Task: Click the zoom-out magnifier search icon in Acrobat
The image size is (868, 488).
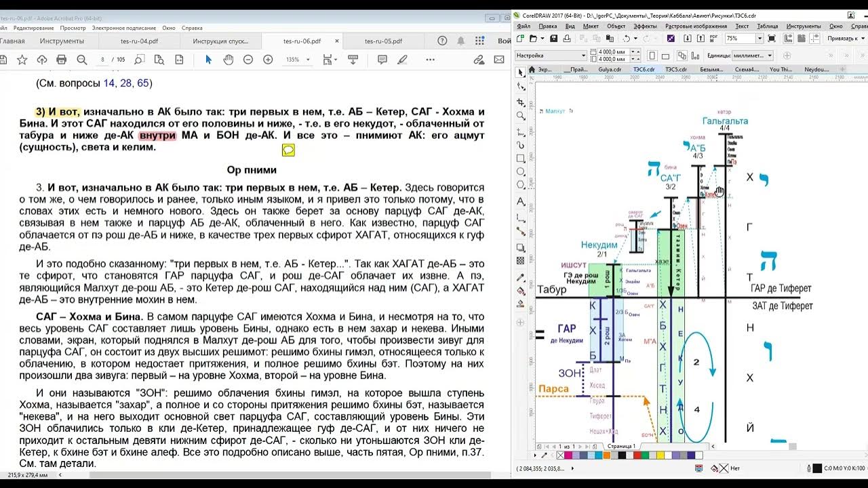Action: click(x=82, y=60)
